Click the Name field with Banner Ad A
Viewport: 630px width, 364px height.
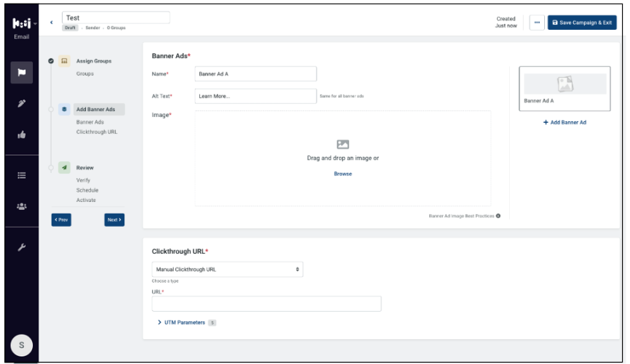pyautogui.click(x=255, y=74)
